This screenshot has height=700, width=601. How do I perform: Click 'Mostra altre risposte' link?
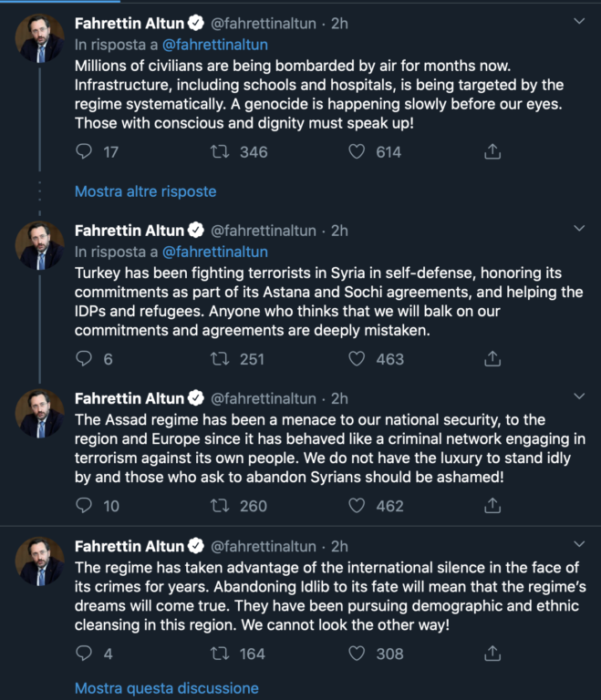146,191
